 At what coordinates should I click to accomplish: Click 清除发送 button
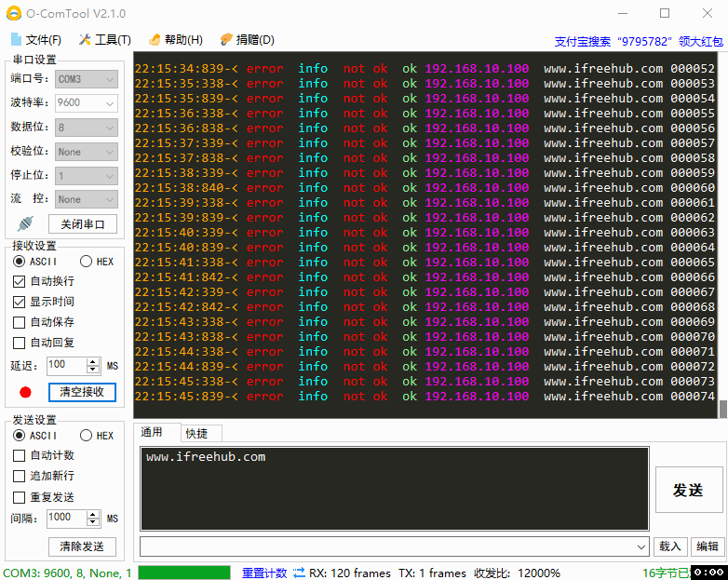(82, 546)
